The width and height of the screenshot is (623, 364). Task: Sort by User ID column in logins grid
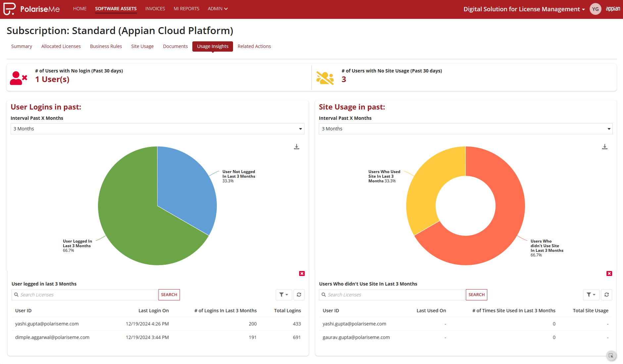click(23, 310)
